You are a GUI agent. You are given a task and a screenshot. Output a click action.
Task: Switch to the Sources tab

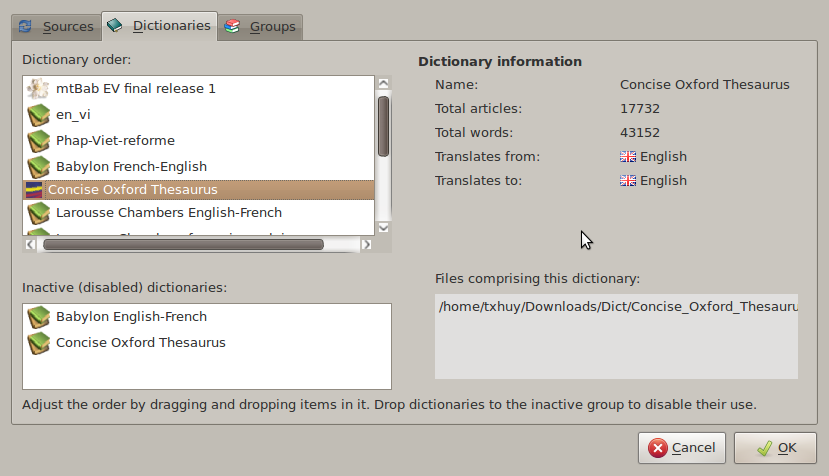[x=56, y=26]
